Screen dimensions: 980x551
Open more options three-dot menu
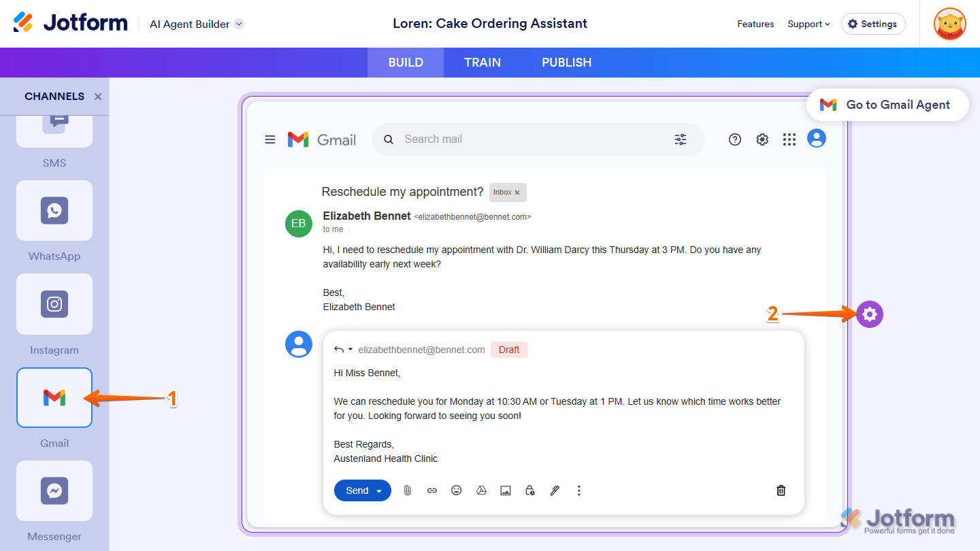coord(579,490)
